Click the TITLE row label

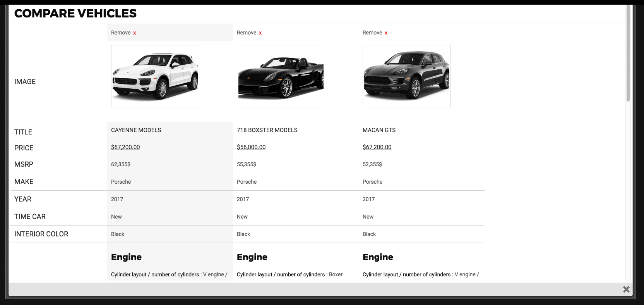click(x=23, y=132)
